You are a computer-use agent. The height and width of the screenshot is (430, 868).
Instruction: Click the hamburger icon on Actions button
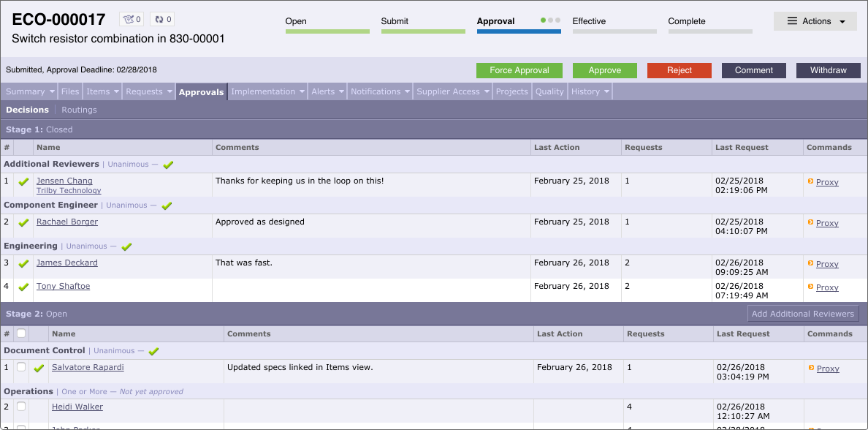click(x=792, y=21)
